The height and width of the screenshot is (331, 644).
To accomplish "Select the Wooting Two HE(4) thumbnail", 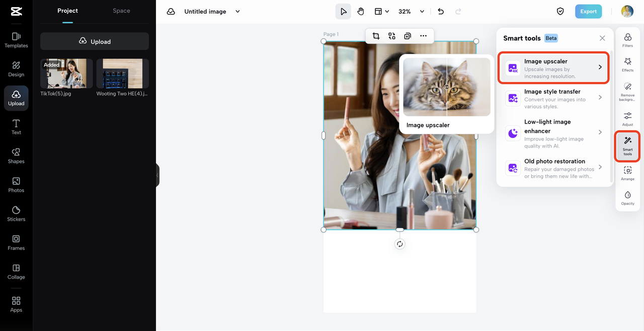I will [x=122, y=74].
